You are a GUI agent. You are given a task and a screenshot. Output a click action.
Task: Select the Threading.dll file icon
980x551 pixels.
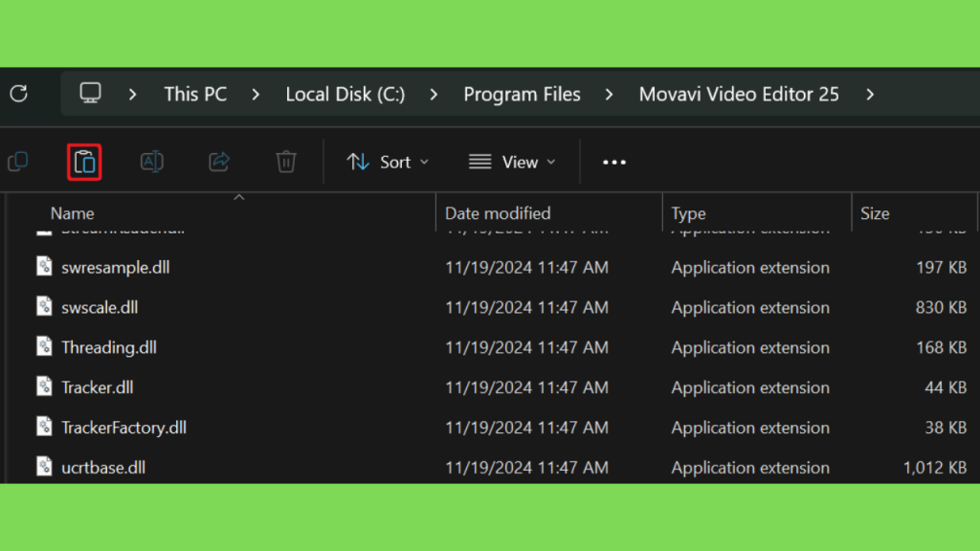[x=44, y=346]
